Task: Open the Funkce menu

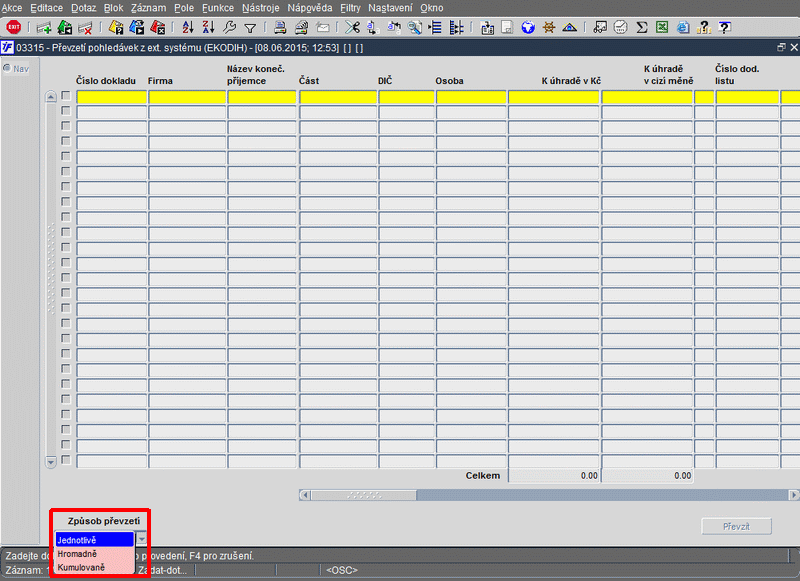Action: click(x=218, y=8)
